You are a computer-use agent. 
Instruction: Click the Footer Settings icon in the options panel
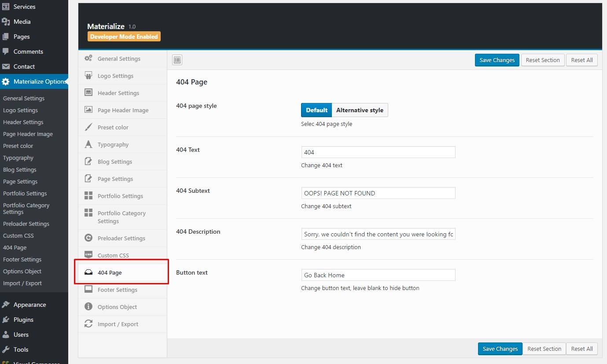point(88,290)
